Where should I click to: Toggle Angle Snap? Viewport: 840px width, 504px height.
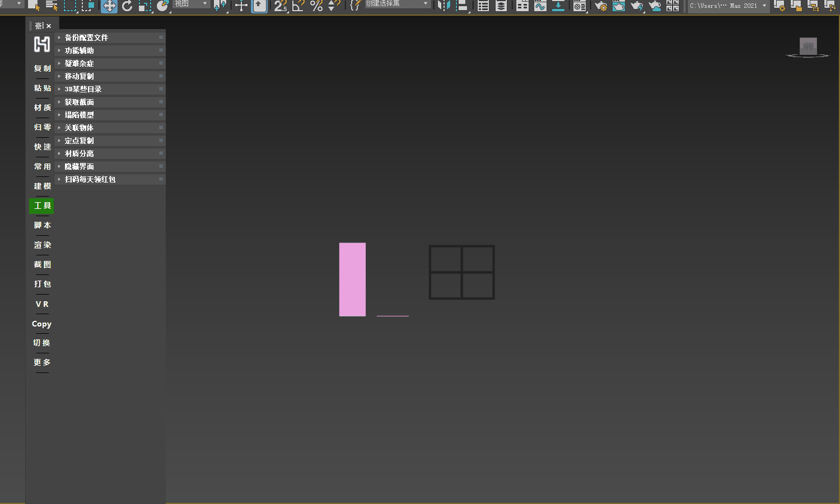pos(298,6)
